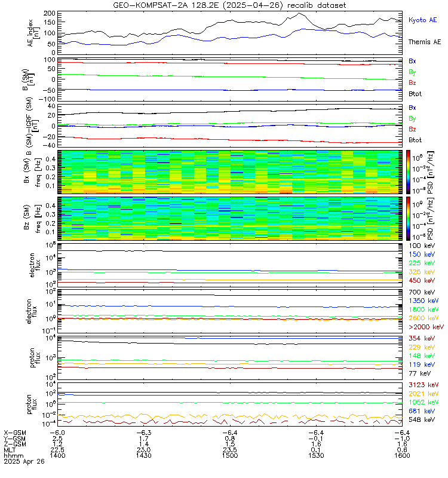The width and height of the screenshot is (448, 478).
Task: Click Bx legend in B-IGRF panel
Action: pos(412,108)
